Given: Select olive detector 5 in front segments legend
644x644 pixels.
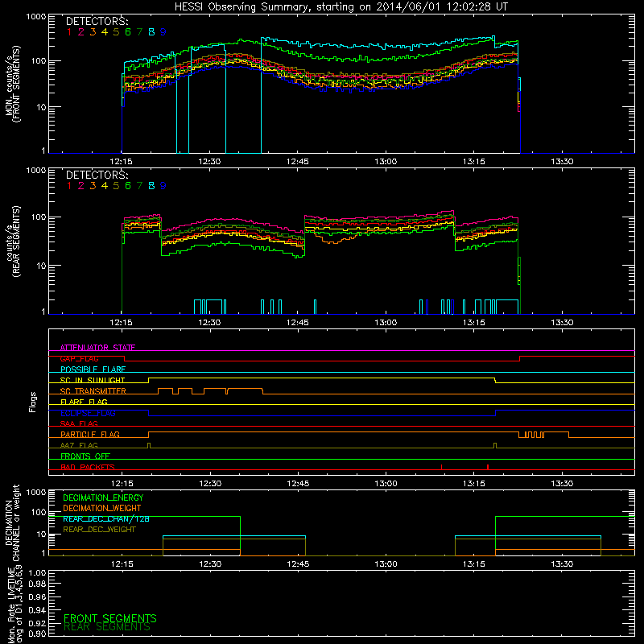Looking at the screenshot, I should point(116,31).
